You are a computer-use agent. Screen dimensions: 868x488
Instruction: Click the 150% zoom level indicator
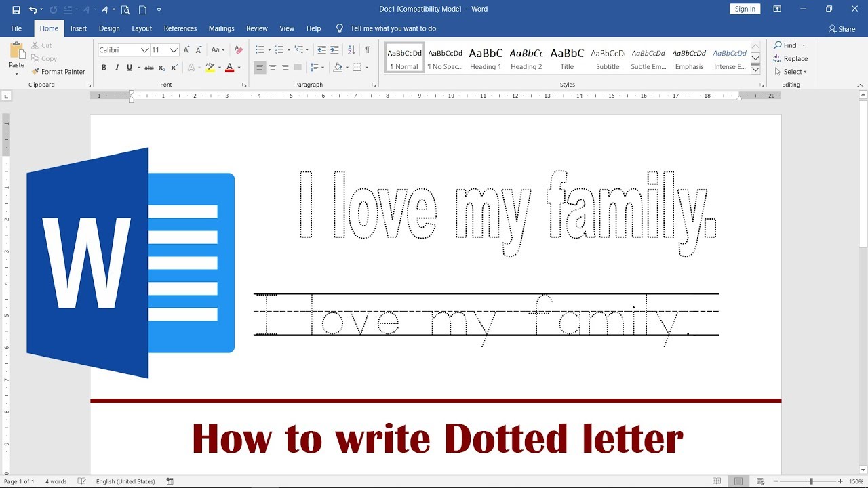(x=856, y=481)
